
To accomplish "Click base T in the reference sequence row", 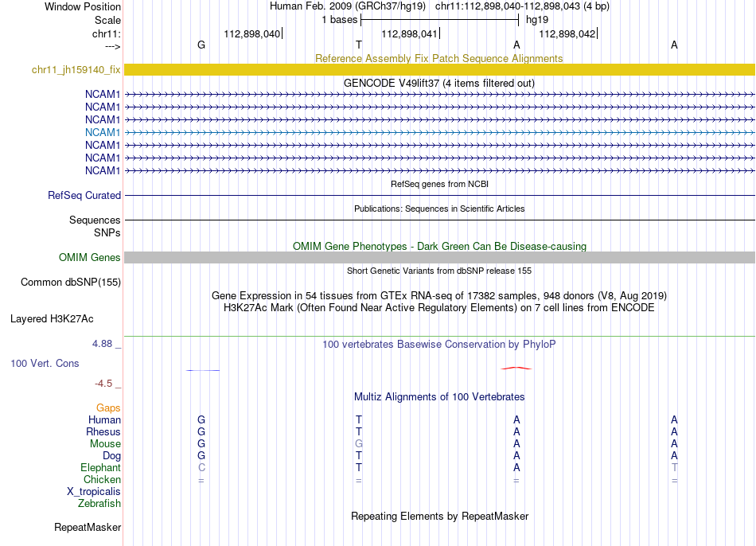I will 359,45.
